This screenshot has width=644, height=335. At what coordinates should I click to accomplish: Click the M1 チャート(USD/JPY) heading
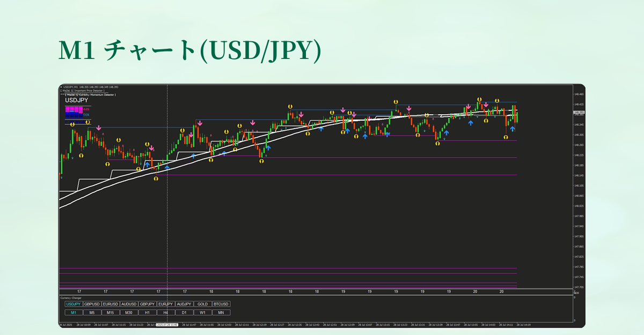click(191, 50)
